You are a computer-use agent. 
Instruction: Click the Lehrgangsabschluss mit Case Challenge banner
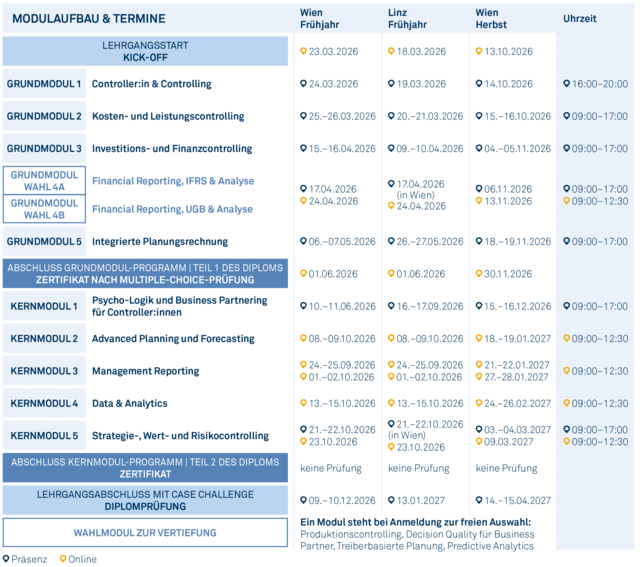[x=145, y=500]
